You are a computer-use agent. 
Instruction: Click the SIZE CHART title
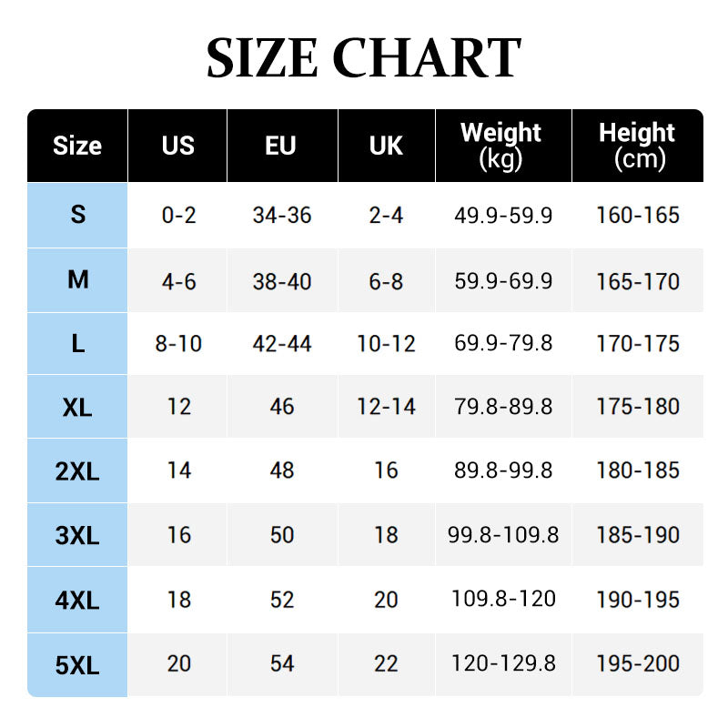click(x=363, y=58)
